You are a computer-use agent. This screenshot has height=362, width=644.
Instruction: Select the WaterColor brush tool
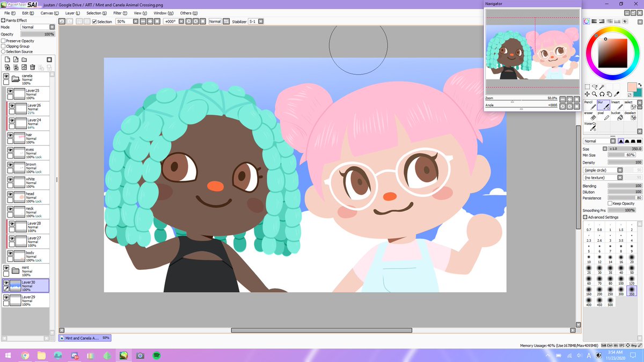590,127
